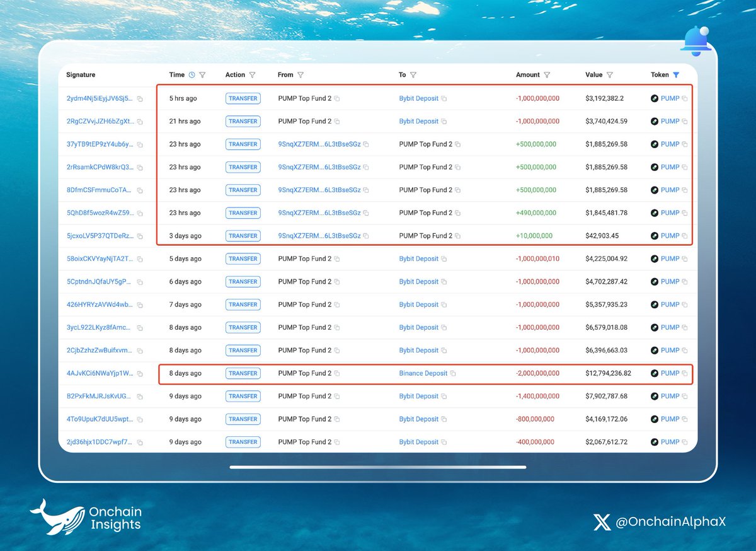Open Binance Deposit account link
756x551 pixels.
[423, 373]
